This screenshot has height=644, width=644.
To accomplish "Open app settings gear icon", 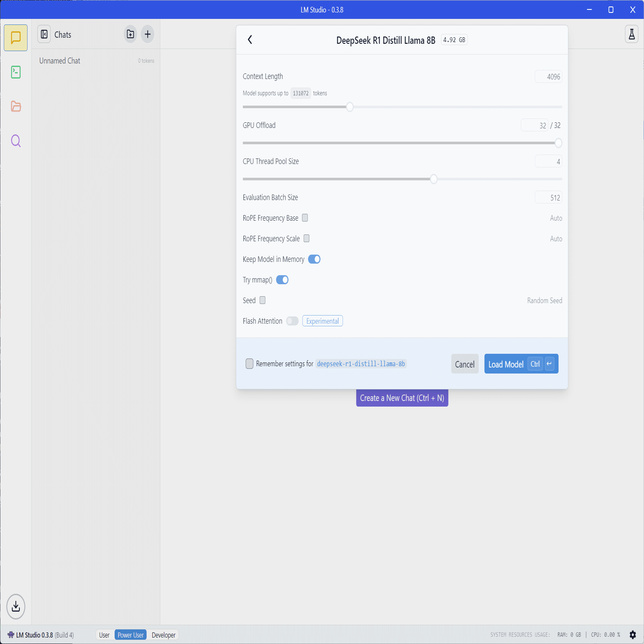I will (x=632, y=635).
